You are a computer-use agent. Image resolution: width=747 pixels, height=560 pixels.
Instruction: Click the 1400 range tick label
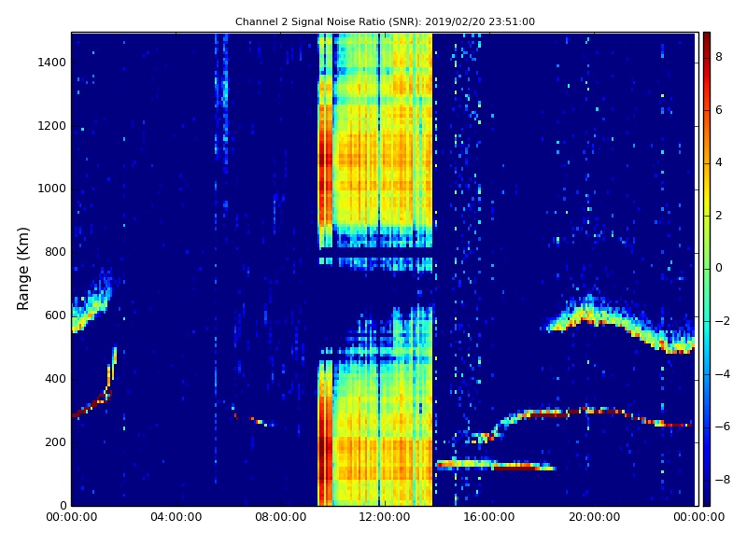click(x=52, y=63)
